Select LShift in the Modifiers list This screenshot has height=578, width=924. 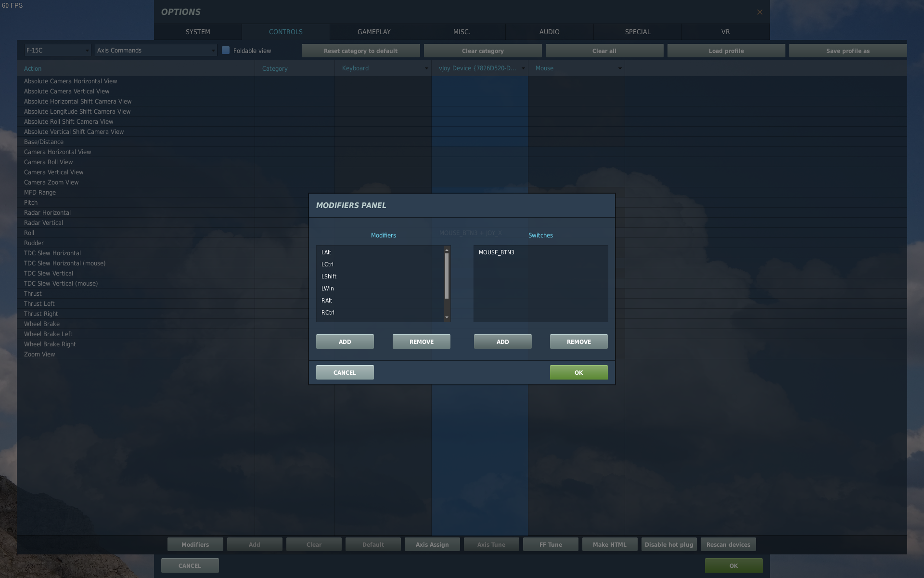tap(329, 276)
